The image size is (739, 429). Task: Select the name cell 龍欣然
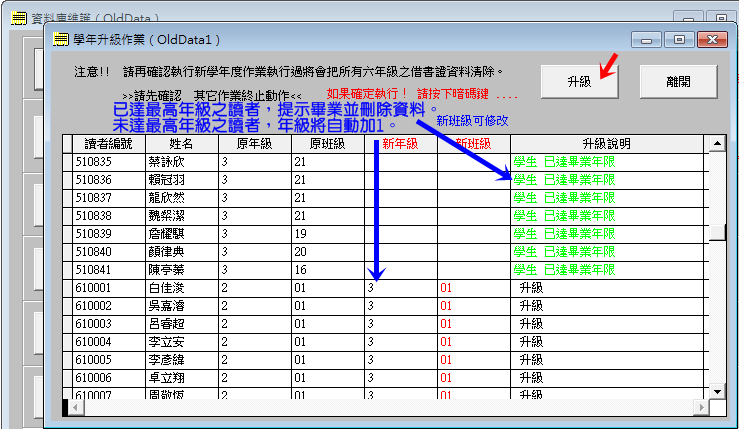click(182, 198)
